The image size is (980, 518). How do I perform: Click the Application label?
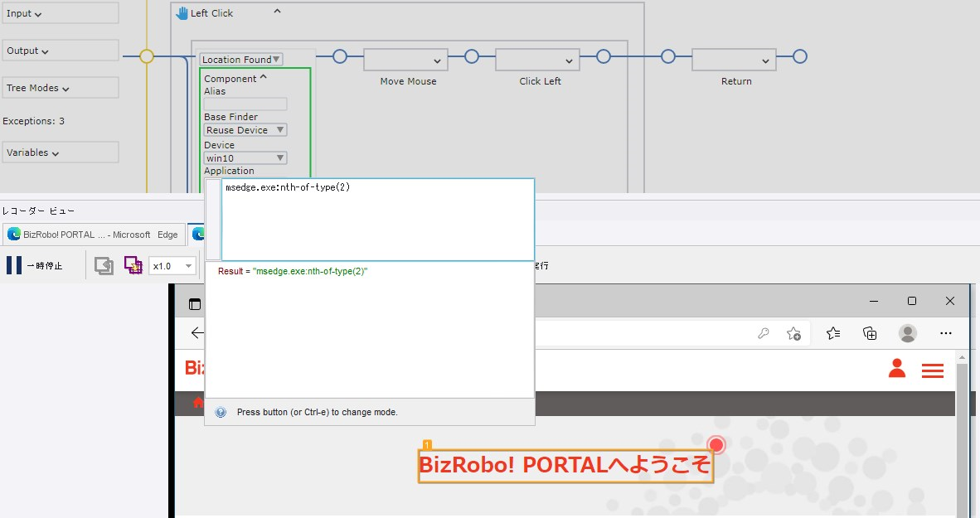pos(229,171)
